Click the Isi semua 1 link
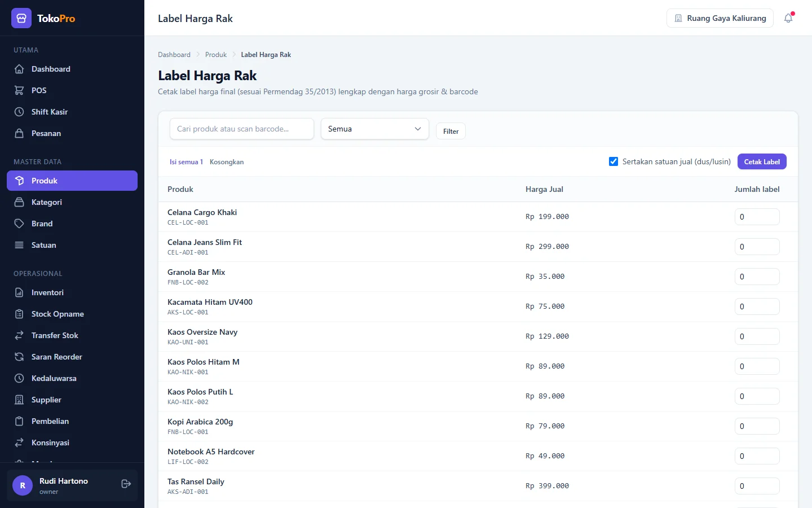 coord(186,162)
